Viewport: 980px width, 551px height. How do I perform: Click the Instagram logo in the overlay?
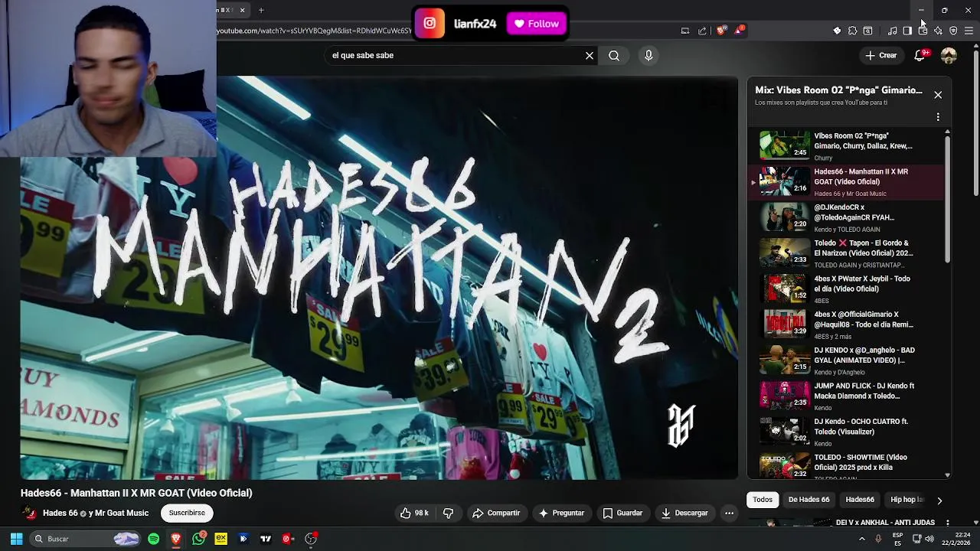coord(430,23)
